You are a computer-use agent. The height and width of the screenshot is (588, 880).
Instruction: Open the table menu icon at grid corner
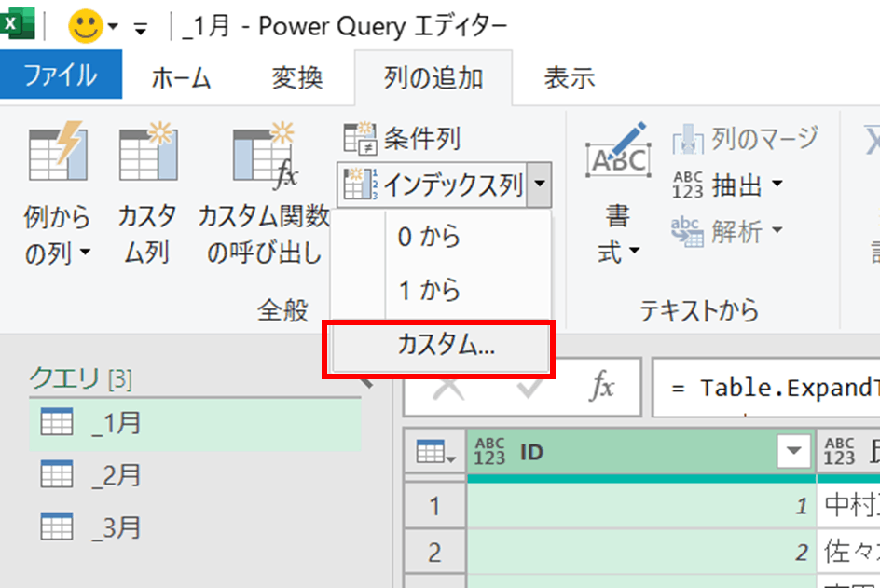(x=435, y=452)
